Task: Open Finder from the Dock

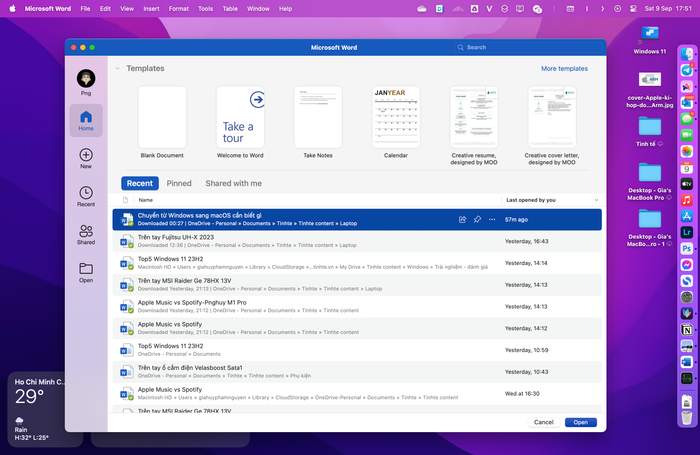Action: (687, 54)
